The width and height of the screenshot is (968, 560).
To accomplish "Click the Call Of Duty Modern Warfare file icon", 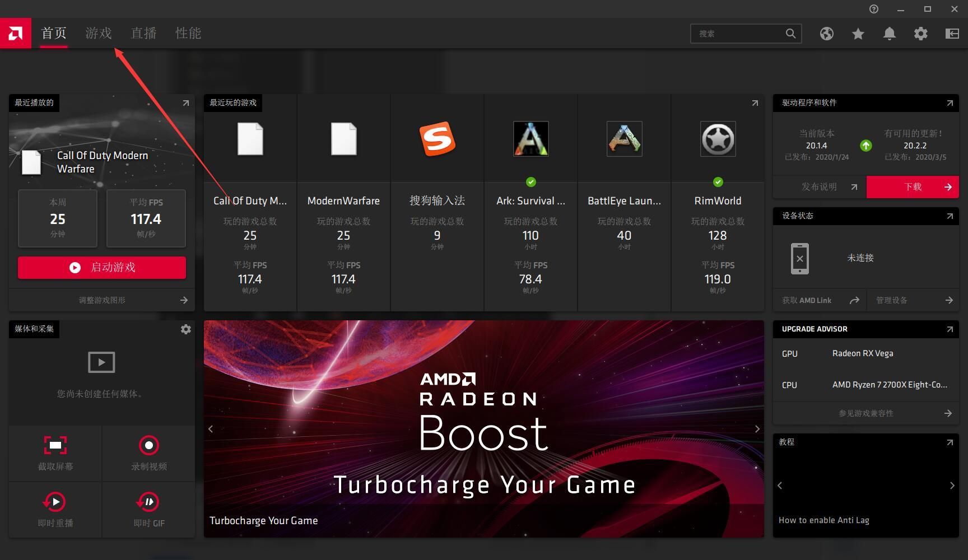I will tap(31, 162).
